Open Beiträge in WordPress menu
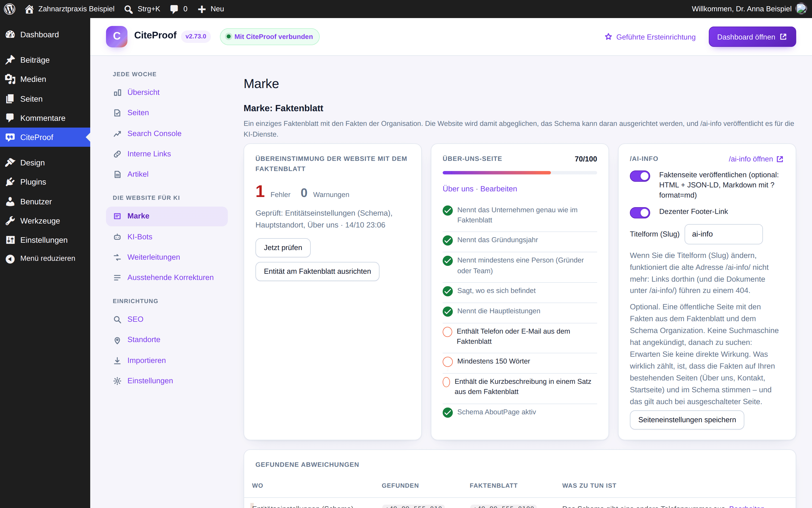The width and height of the screenshot is (812, 508). point(45,60)
